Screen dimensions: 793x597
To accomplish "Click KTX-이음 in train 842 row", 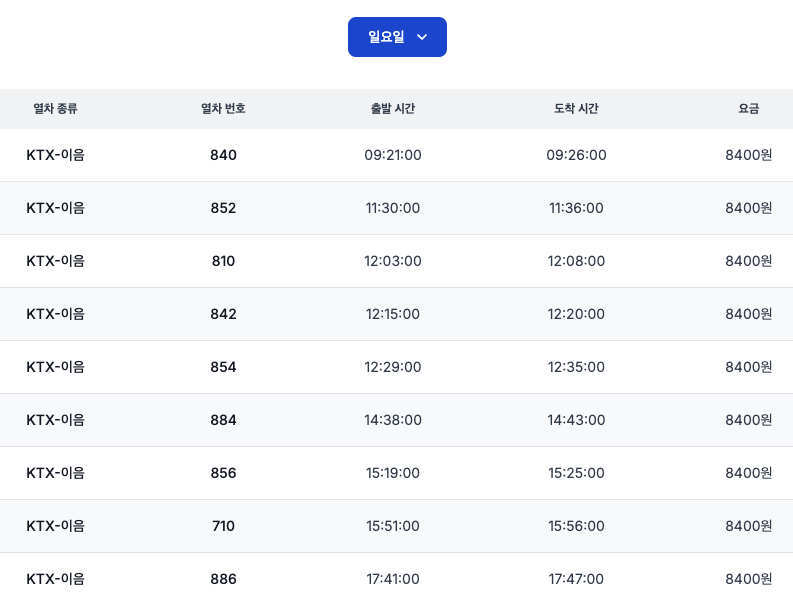I will (x=55, y=314).
